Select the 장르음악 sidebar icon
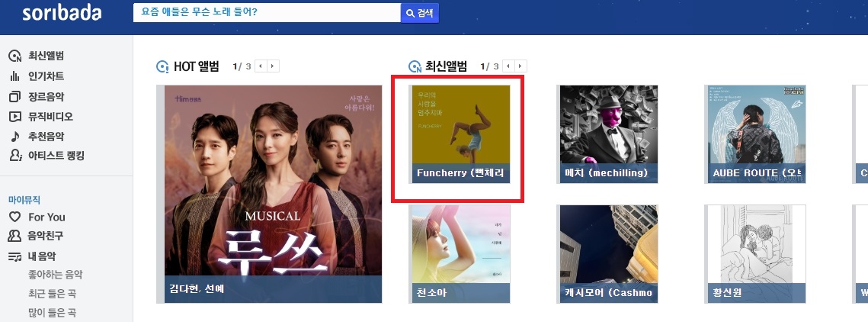 coord(15,96)
